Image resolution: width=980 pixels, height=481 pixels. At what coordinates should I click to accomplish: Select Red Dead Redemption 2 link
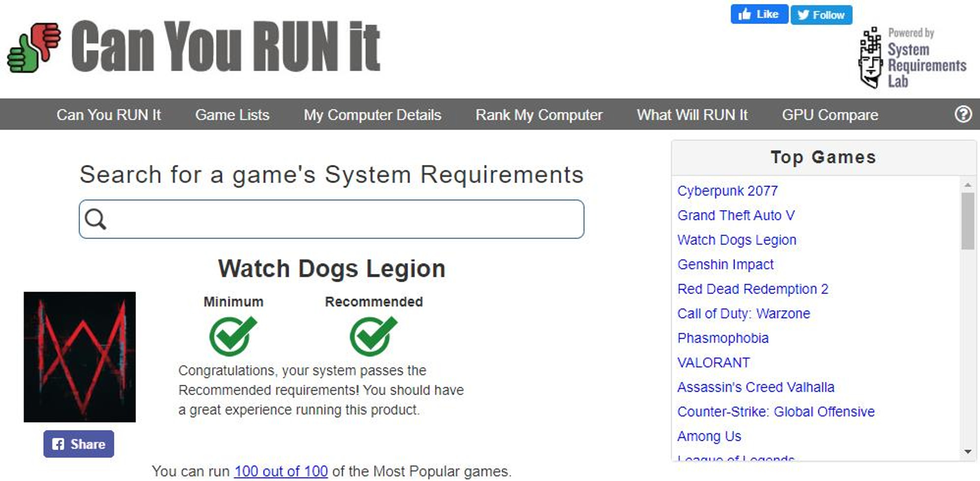pos(753,289)
